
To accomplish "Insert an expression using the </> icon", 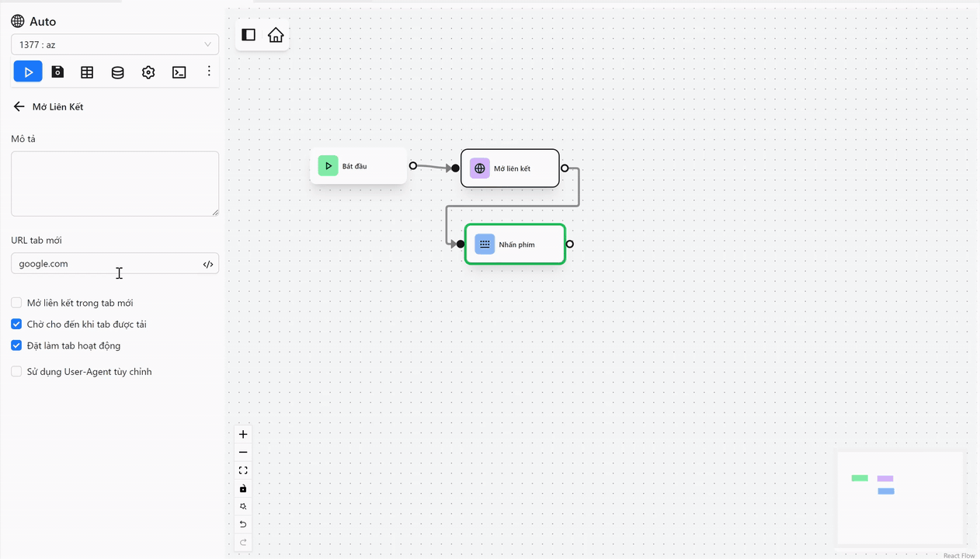I will pyautogui.click(x=207, y=264).
